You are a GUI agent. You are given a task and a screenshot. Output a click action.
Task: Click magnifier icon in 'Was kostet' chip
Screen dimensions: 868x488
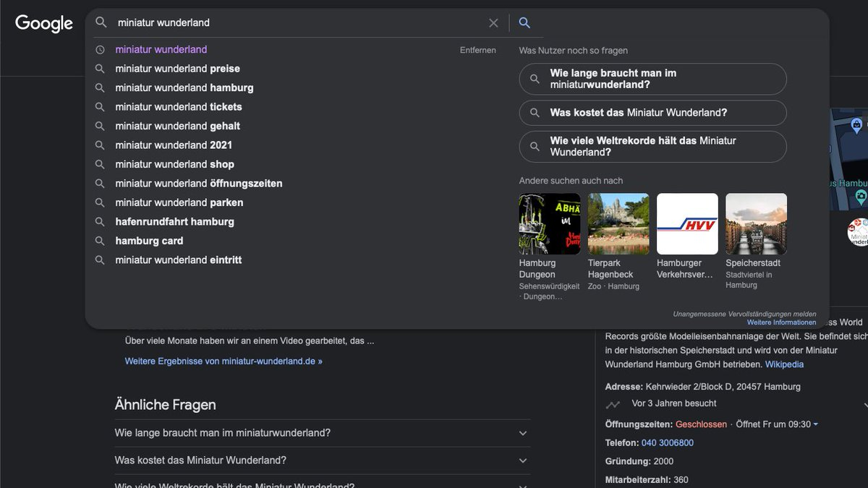click(x=535, y=113)
